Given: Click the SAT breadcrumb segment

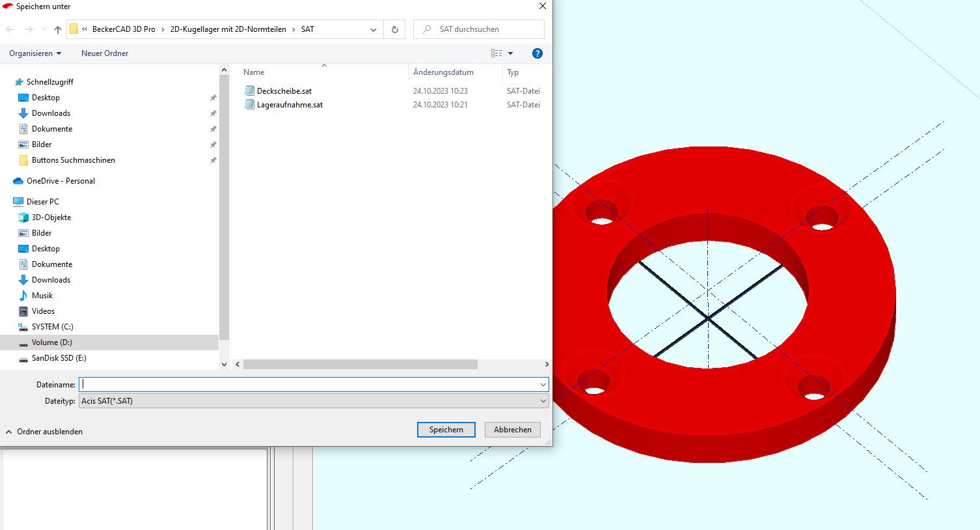Looking at the screenshot, I should tap(308, 29).
